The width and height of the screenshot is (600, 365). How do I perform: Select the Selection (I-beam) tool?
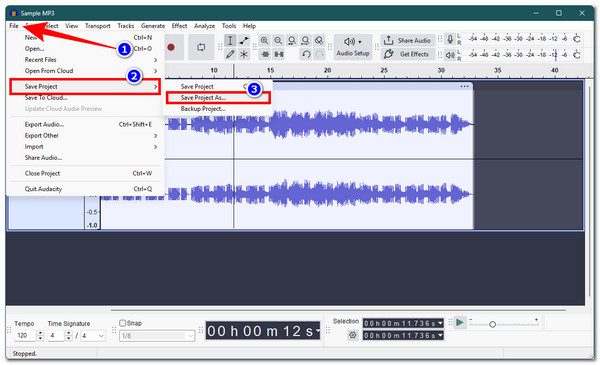click(230, 41)
